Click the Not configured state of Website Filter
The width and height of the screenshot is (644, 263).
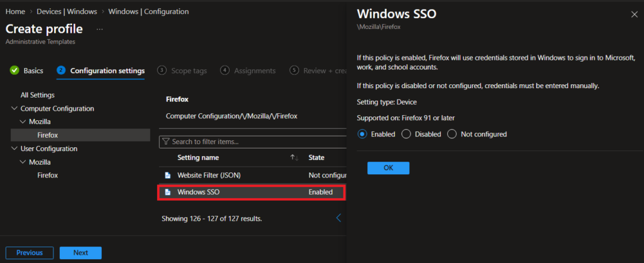pos(327,175)
